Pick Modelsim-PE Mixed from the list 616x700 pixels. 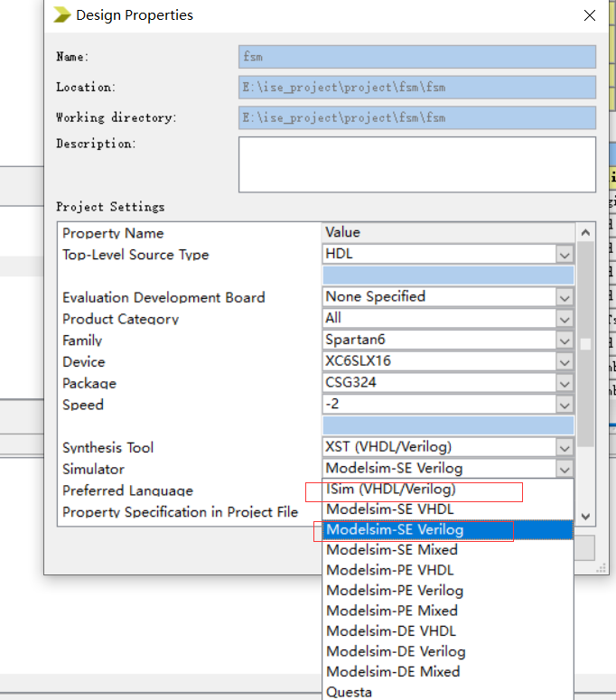(x=448, y=611)
